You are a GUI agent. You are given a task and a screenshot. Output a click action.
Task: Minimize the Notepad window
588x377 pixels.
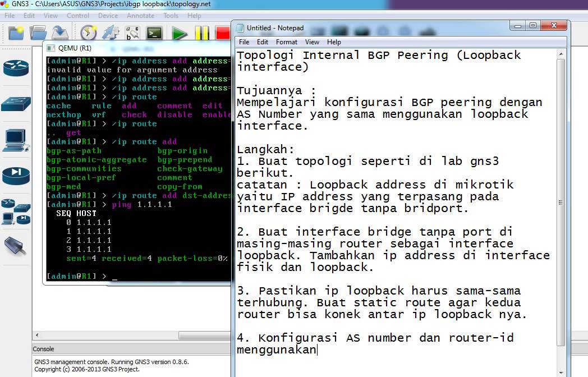coord(518,26)
